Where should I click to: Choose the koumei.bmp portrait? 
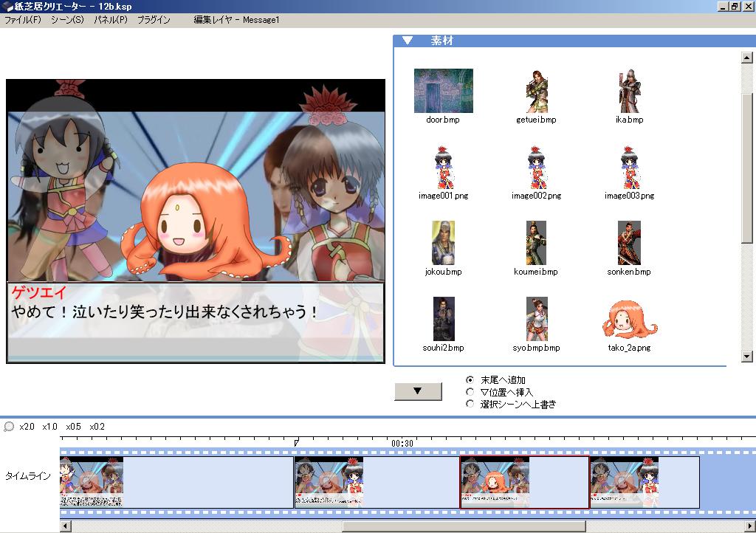coord(536,243)
